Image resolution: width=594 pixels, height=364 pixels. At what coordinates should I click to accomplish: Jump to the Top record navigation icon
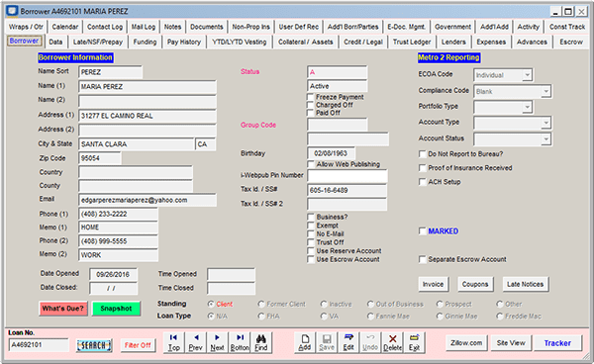[174, 342]
